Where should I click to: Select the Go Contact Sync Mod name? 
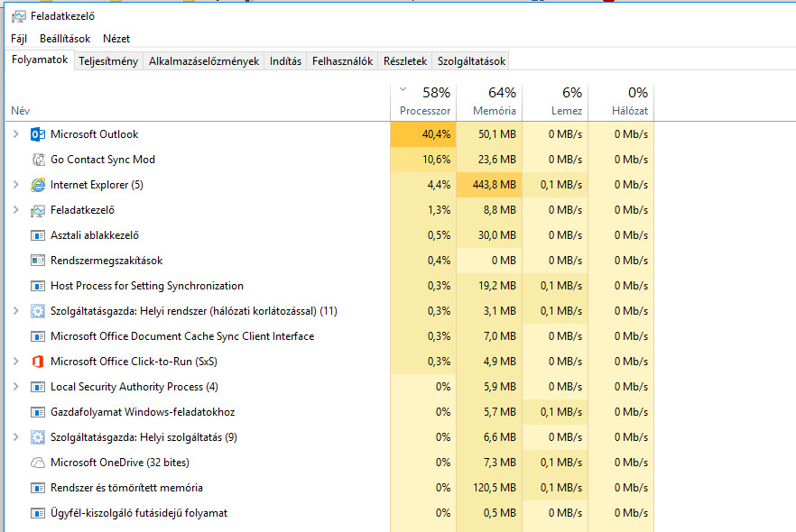click(103, 160)
